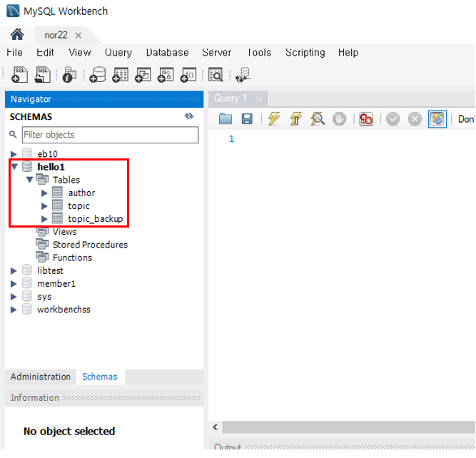Expand the workbenchss schema
The height and width of the screenshot is (458, 476).
(14, 310)
